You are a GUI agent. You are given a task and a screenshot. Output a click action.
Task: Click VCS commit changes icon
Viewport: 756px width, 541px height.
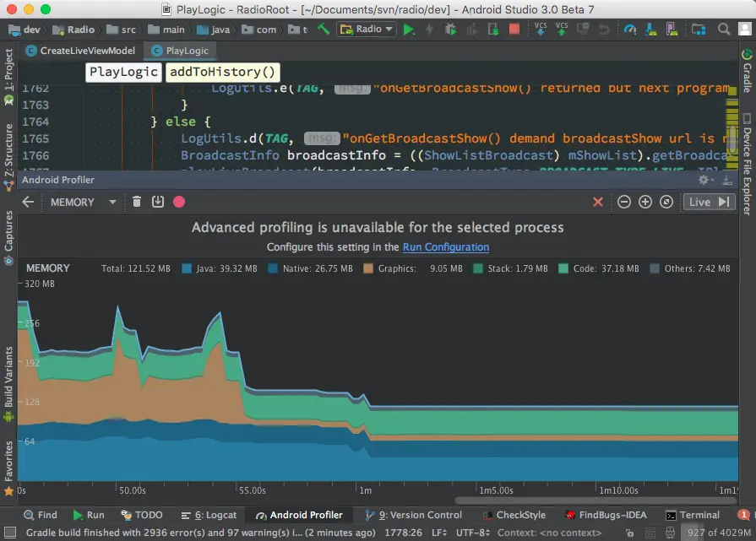click(562, 29)
